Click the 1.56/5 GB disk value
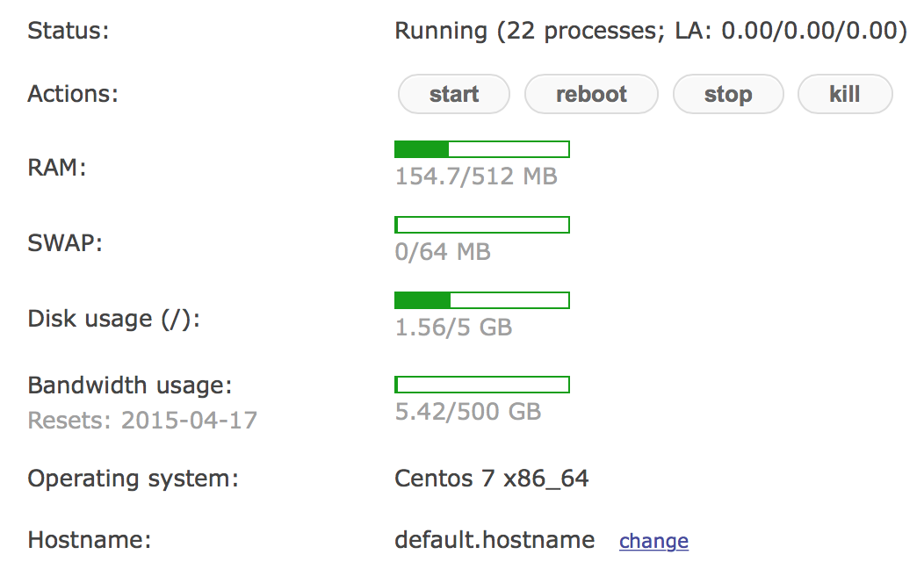 [453, 328]
